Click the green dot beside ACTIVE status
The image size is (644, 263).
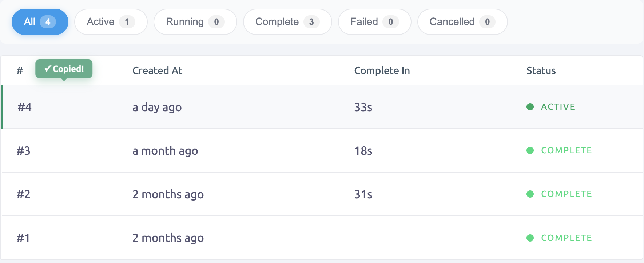point(530,107)
